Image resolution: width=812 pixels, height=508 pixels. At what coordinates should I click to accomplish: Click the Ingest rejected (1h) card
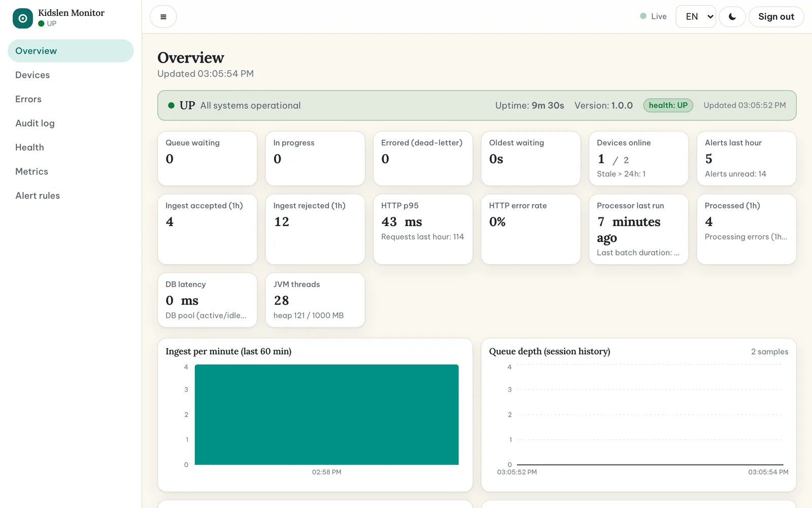315,229
